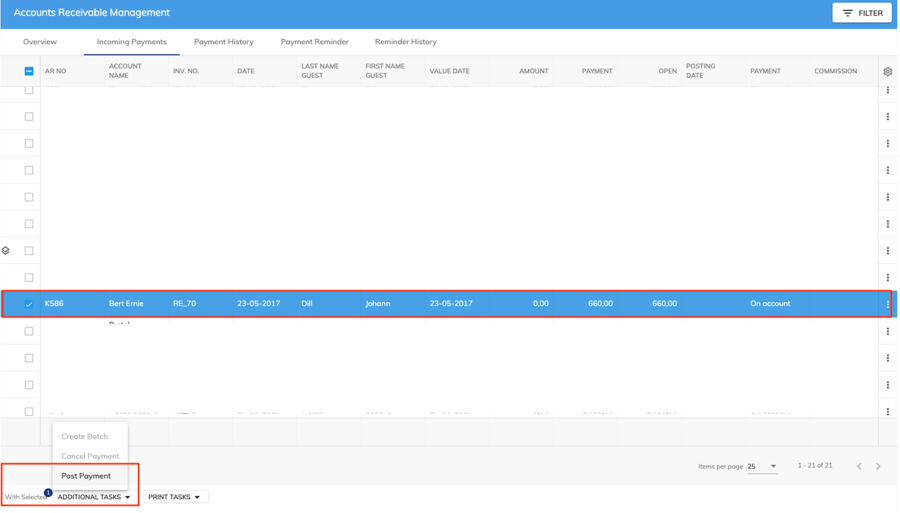Go to next page arrow
Viewport: 900px width, 513px height.
878,466
